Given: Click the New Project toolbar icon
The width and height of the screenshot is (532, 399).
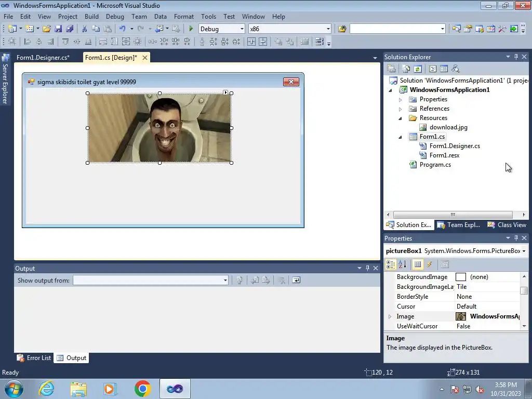Looking at the screenshot, I should [x=12, y=29].
